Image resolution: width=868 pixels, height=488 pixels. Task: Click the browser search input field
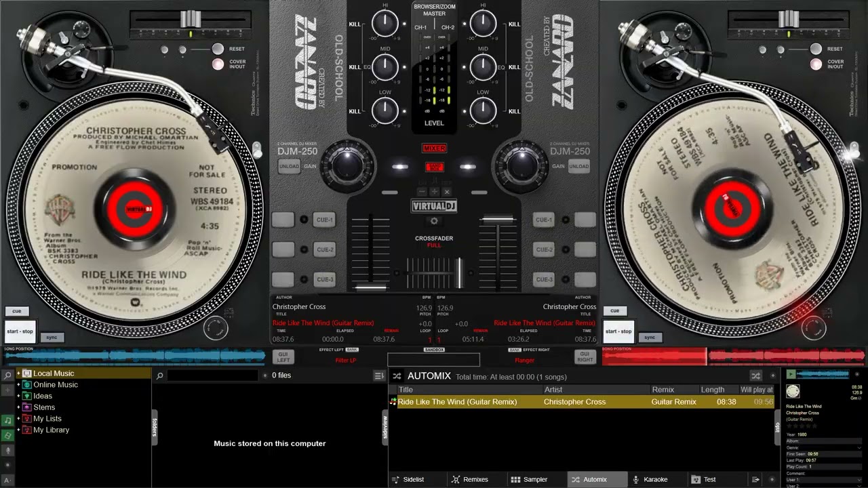213,375
